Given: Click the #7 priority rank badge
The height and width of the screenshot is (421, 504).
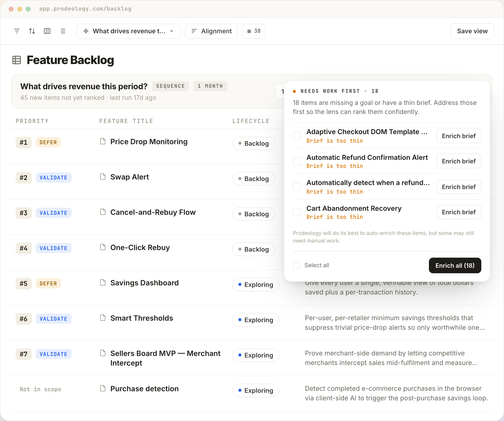Looking at the screenshot, I should coord(23,354).
